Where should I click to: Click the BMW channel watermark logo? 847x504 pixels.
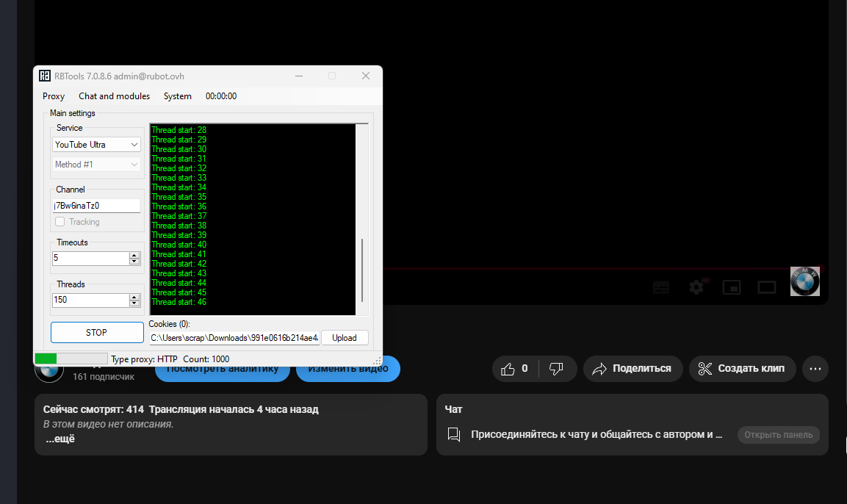pyautogui.click(x=804, y=281)
